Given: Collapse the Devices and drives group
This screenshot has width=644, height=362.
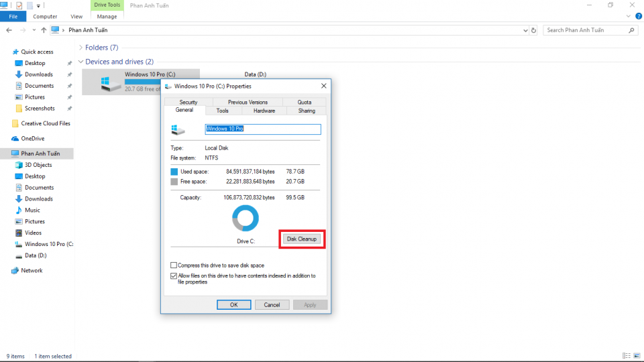Looking at the screenshot, I should 81,62.
